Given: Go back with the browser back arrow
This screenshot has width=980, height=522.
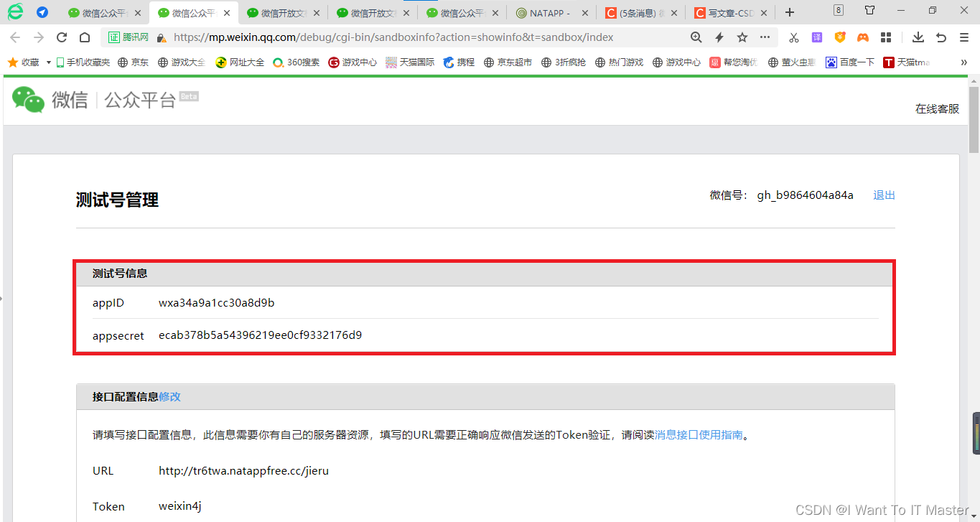Looking at the screenshot, I should coord(15,37).
